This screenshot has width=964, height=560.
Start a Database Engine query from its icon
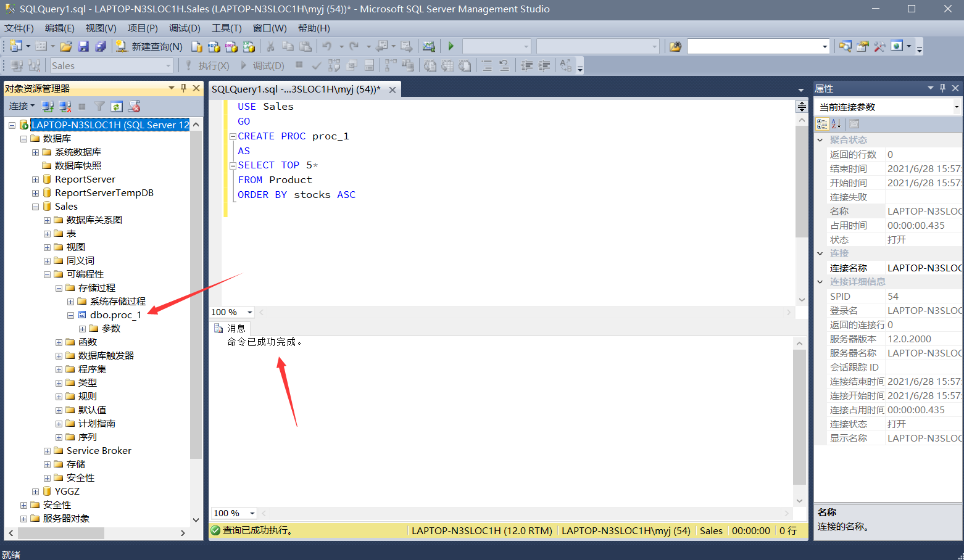pos(197,46)
